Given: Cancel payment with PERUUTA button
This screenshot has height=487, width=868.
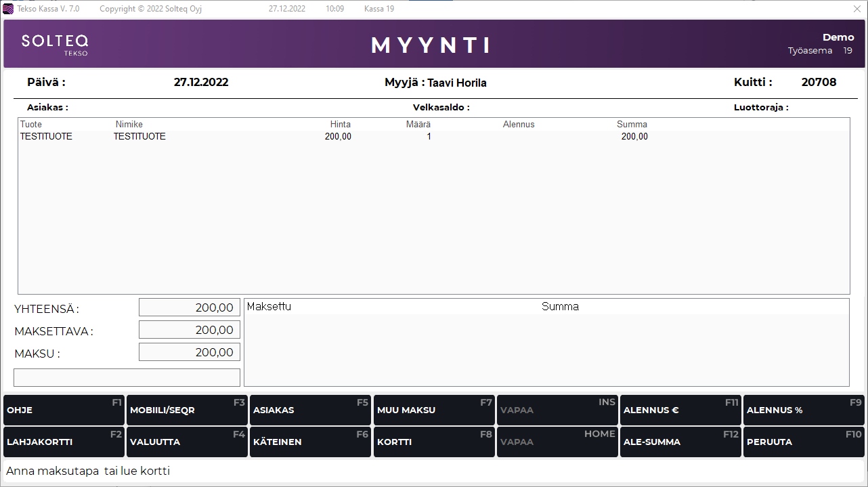Looking at the screenshot, I should 804,442.
